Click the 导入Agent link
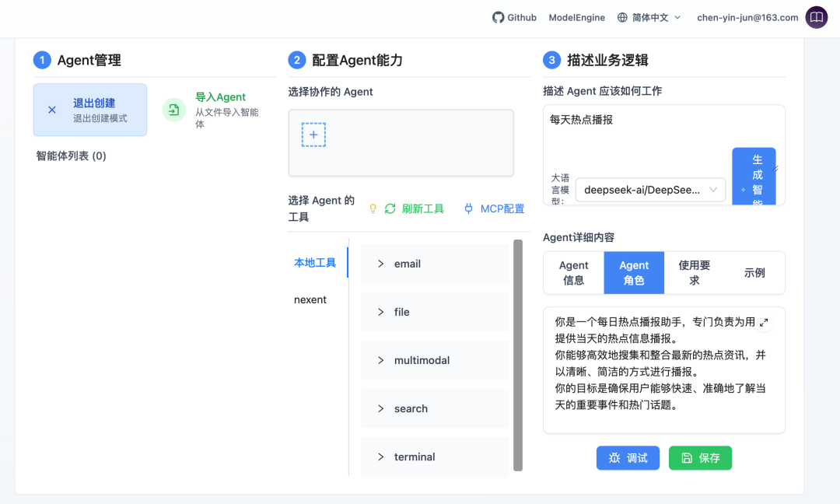 point(220,97)
